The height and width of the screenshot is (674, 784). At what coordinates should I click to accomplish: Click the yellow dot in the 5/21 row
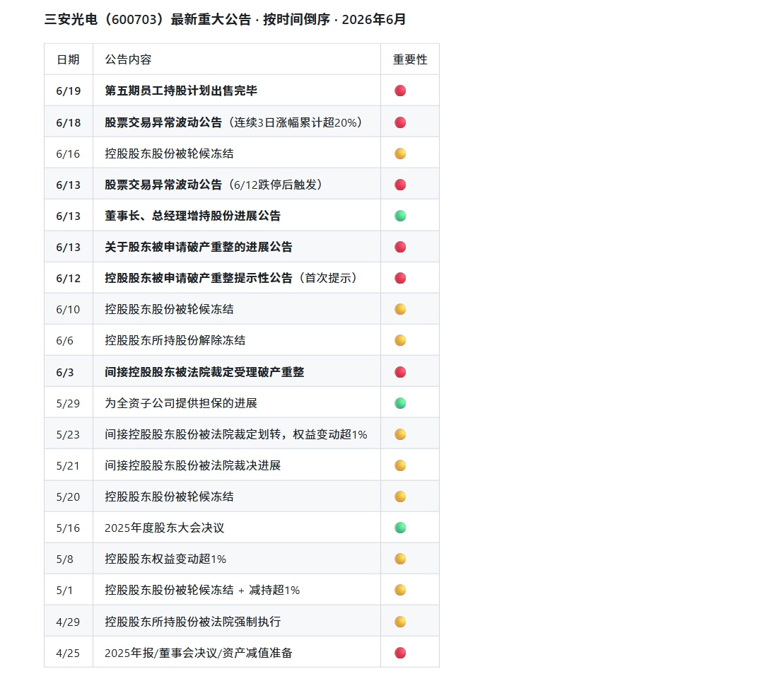click(400, 465)
